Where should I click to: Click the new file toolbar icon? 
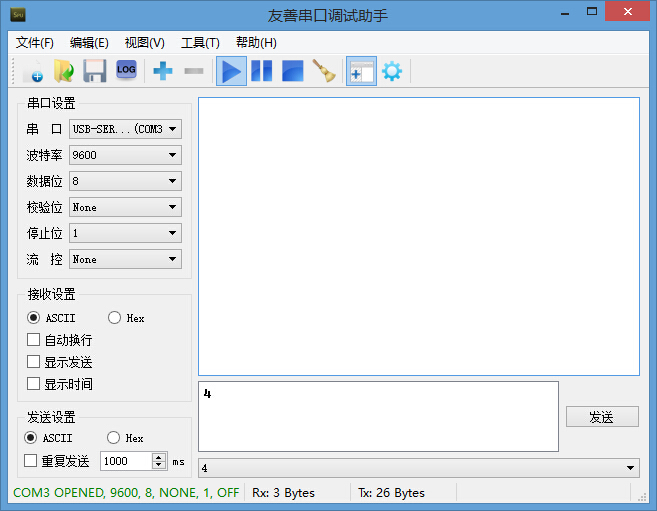[33, 71]
